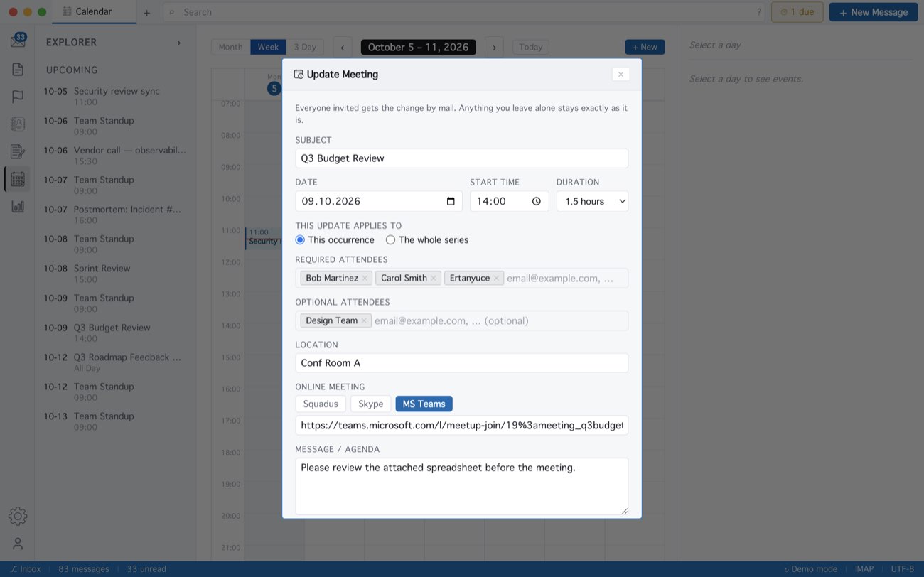Screen dimensions: 924x577
Task: Remove Carol Smith from required attendees
Action: click(434, 278)
